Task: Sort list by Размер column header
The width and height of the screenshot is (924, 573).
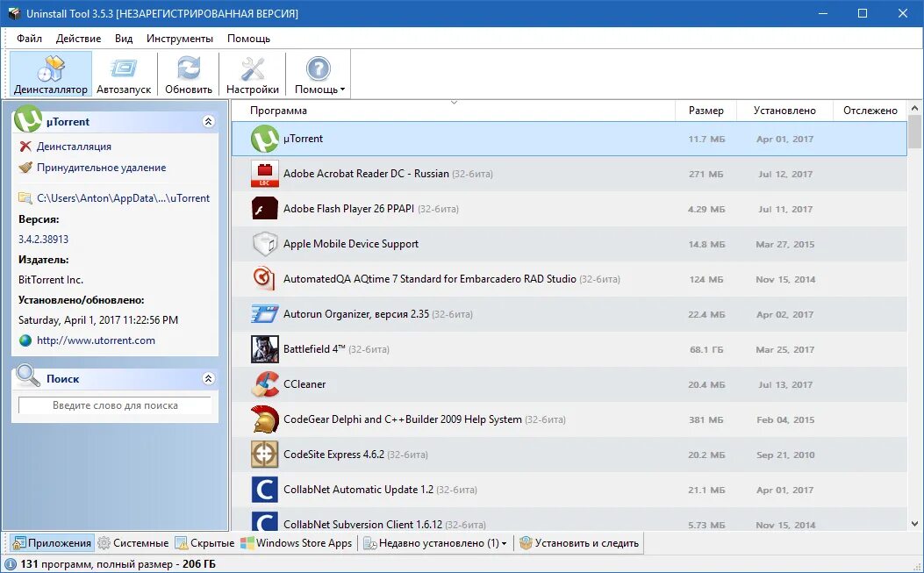Action: click(706, 111)
